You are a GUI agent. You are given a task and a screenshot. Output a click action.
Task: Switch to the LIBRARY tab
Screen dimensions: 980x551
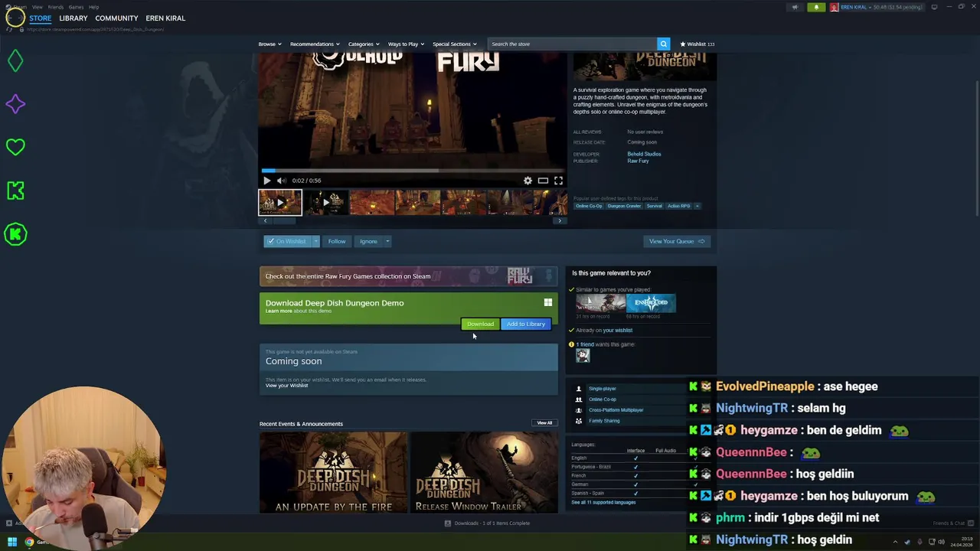(x=73, y=18)
